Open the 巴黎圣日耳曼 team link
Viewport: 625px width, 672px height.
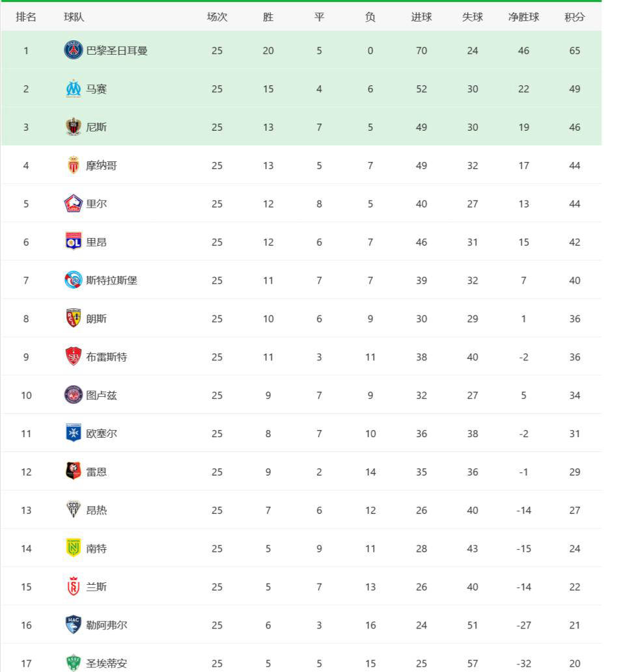click(117, 50)
